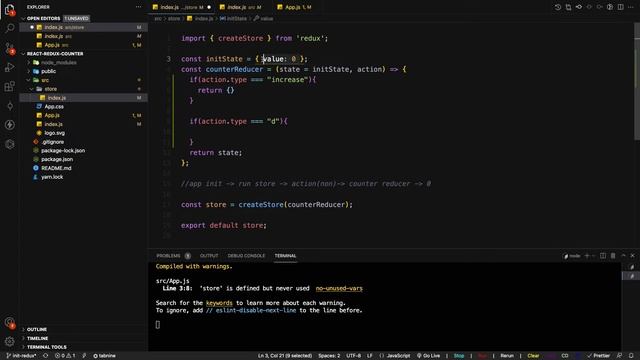Click keywords link in terminal output
The image size is (640, 360).
pyautogui.click(x=219, y=303)
